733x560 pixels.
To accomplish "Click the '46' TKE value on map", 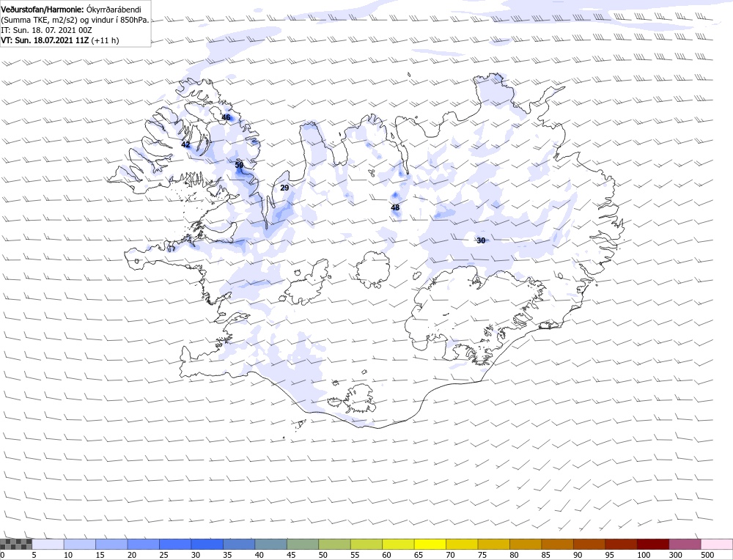I will (x=226, y=117).
